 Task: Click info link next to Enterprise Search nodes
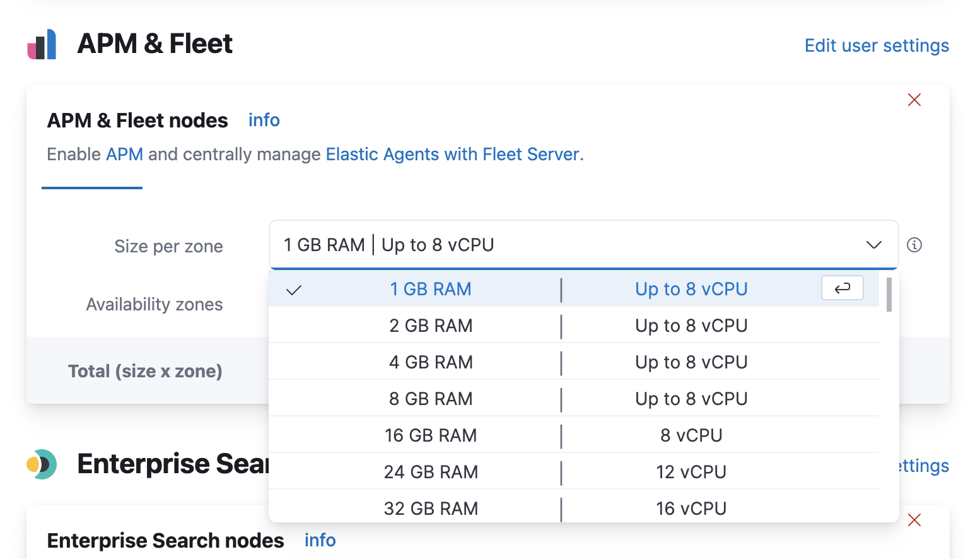click(x=320, y=540)
